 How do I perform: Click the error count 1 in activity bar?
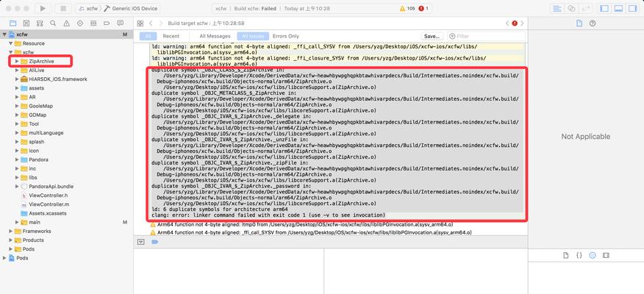pos(423,8)
